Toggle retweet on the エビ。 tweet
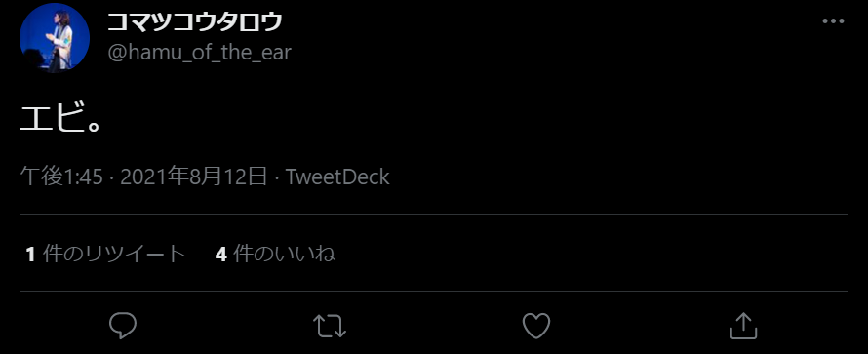The height and width of the screenshot is (354, 868). (330, 326)
